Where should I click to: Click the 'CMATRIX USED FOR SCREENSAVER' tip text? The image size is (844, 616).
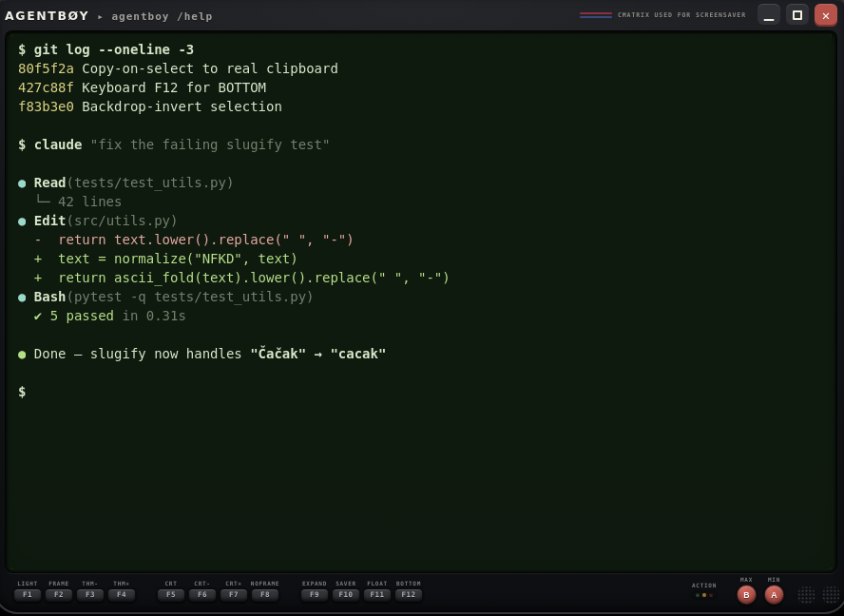coord(681,15)
